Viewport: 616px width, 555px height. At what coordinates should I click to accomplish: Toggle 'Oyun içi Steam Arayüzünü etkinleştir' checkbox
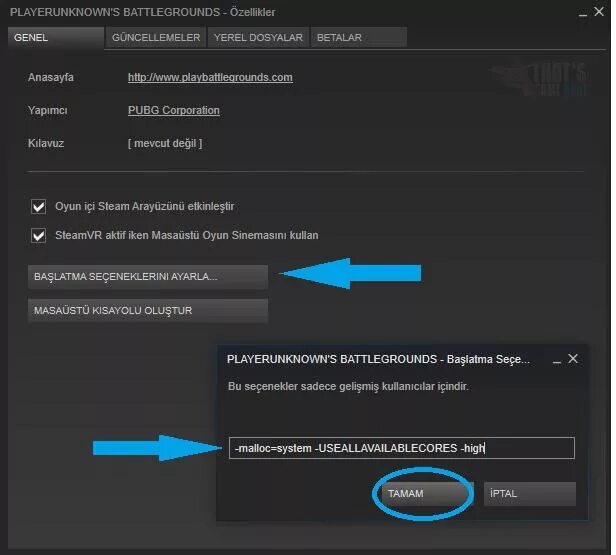pyautogui.click(x=38, y=207)
